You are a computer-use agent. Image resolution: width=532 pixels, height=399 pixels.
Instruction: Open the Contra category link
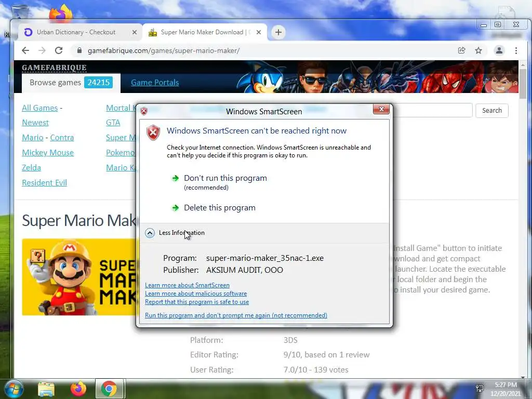pos(62,137)
